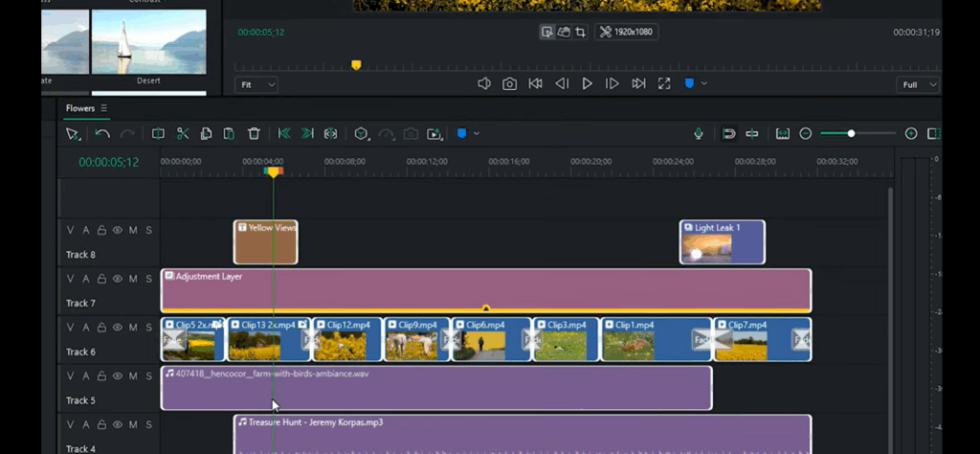Copy the selected clip
This screenshot has height=454, width=980.
207,134
